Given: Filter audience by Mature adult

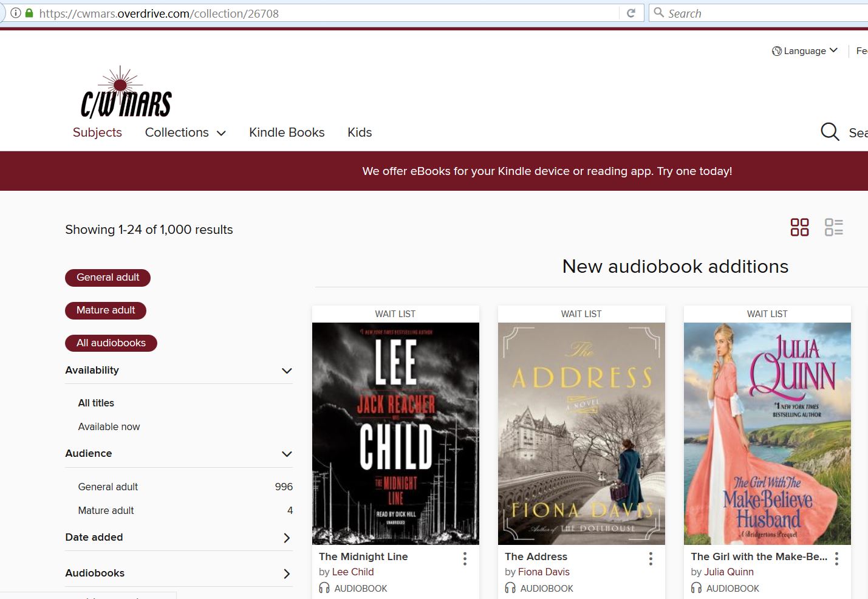Looking at the screenshot, I should point(106,510).
